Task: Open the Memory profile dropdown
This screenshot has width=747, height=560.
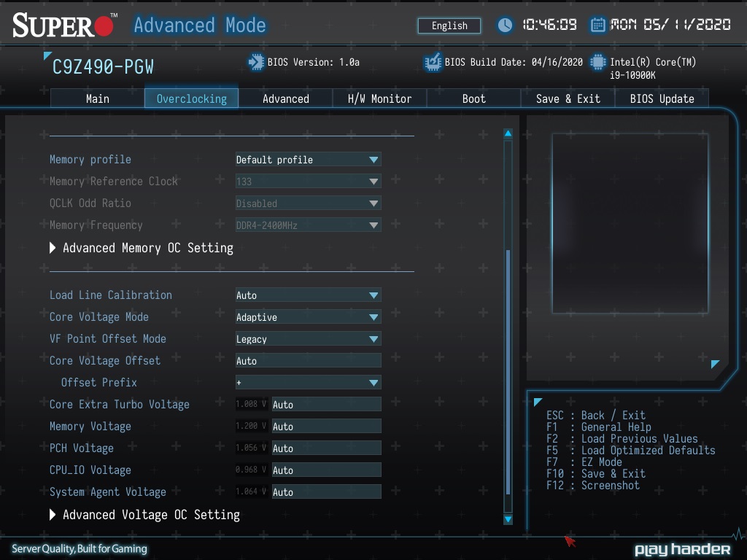Action: pyautogui.click(x=308, y=160)
